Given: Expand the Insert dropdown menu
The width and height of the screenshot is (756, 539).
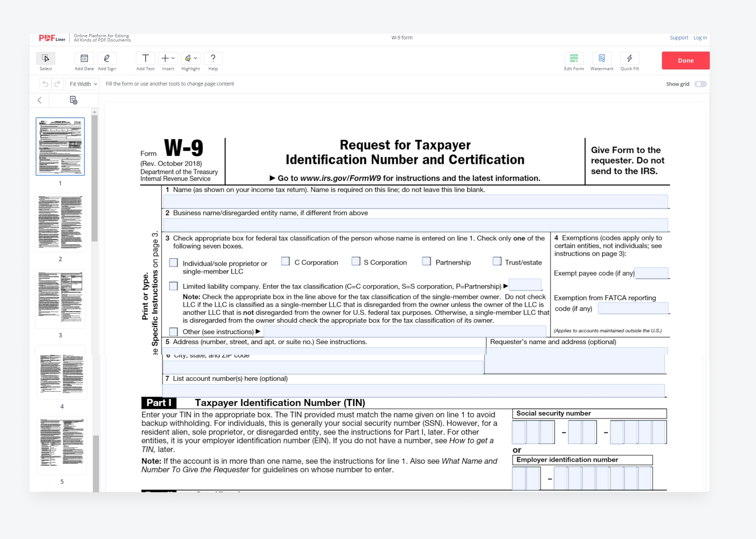Looking at the screenshot, I should tap(169, 58).
